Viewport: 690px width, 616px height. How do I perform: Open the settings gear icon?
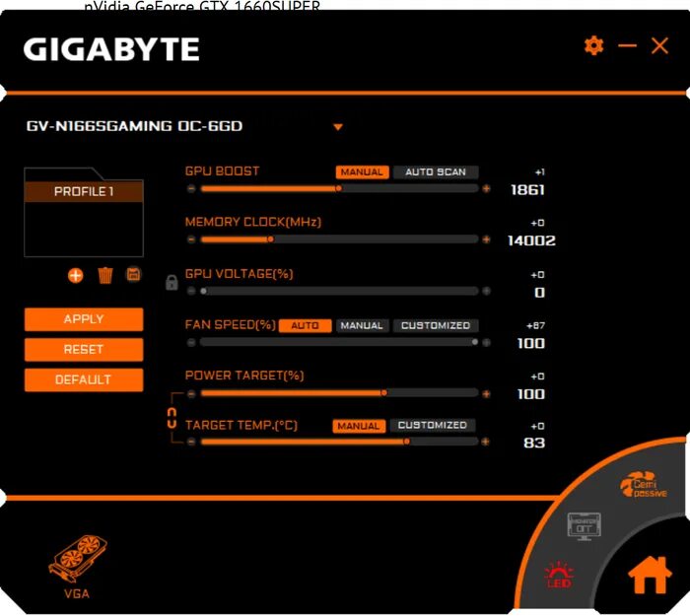coord(593,45)
